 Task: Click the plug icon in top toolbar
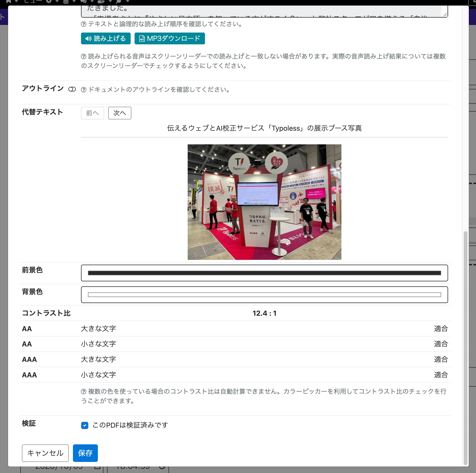(119, 1)
